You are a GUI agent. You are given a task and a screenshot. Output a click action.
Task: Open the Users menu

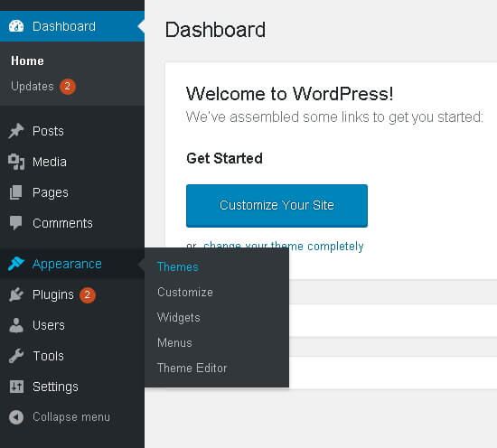tap(49, 325)
